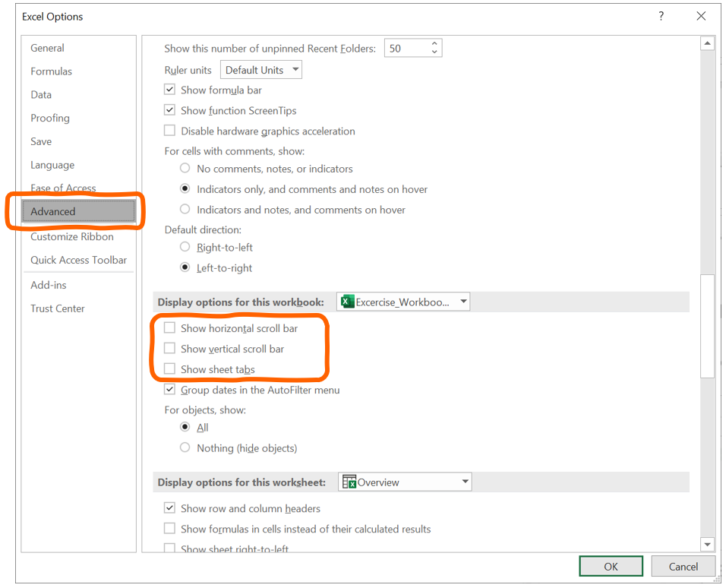This screenshot has width=726, height=588.
Task: Select "No comments, notes, or indicators"
Action: coord(185,169)
